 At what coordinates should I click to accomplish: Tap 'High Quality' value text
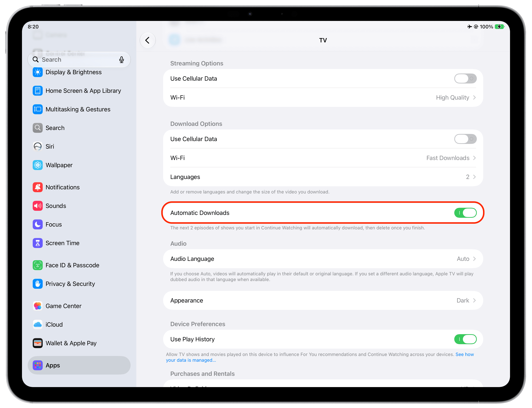click(453, 98)
